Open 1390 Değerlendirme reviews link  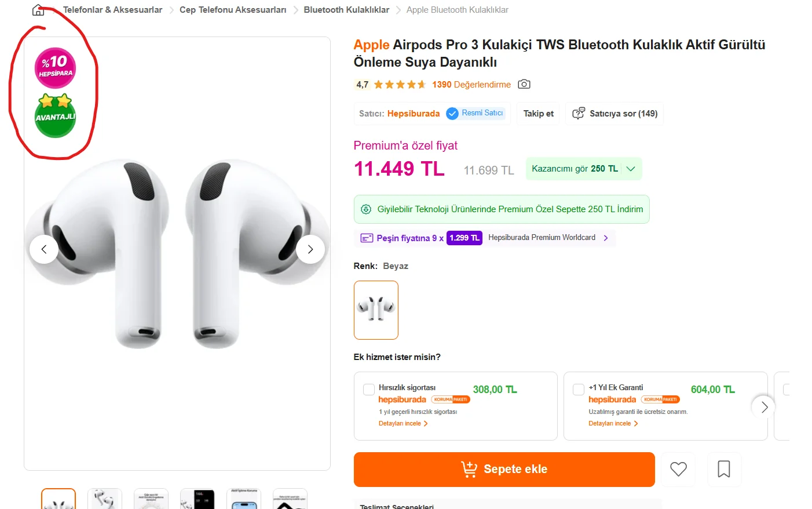click(x=471, y=85)
